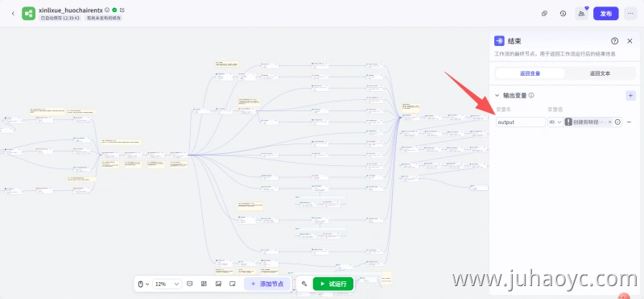The width and height of the screenshot is (644, 299).
Task: Click the help question mark in 结束 panel
Action: [x=614, y=41]
